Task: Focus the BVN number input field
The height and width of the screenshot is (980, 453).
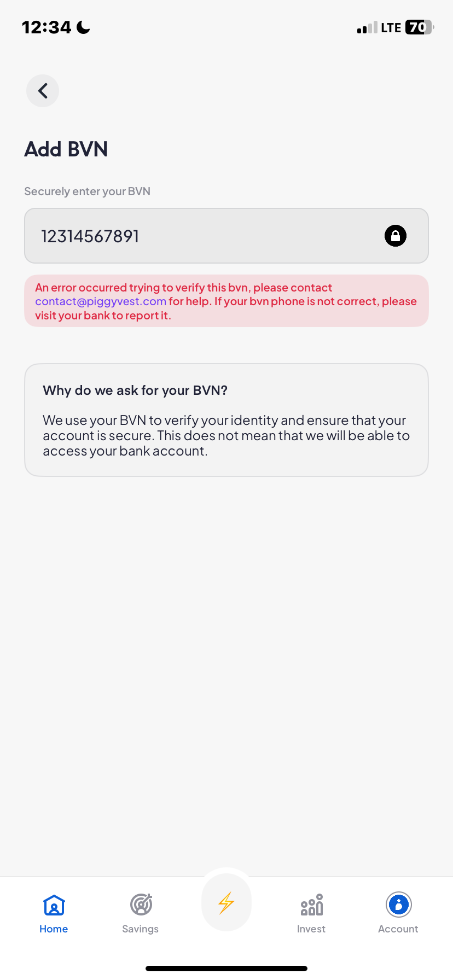Action: coord(208,236)
